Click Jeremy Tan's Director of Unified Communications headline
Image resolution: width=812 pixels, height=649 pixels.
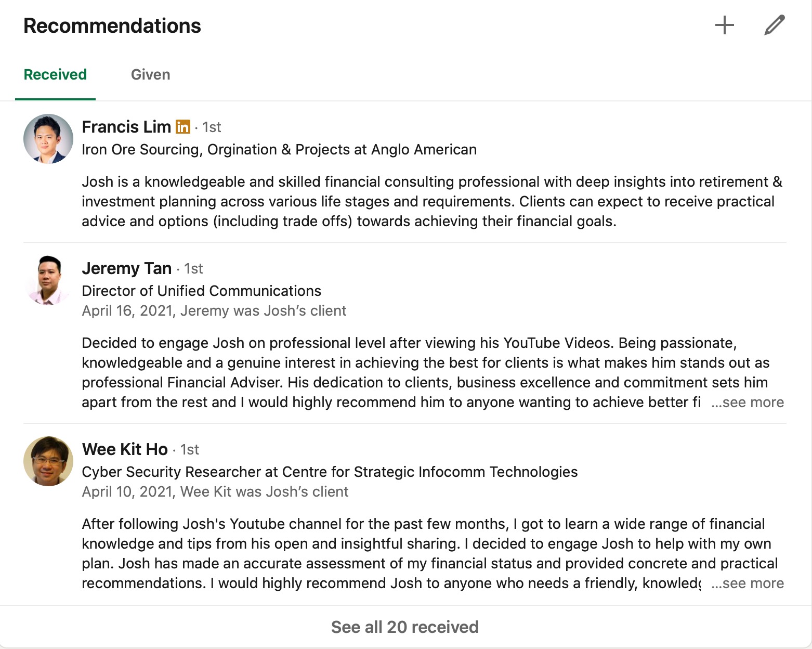click(201, 291)
